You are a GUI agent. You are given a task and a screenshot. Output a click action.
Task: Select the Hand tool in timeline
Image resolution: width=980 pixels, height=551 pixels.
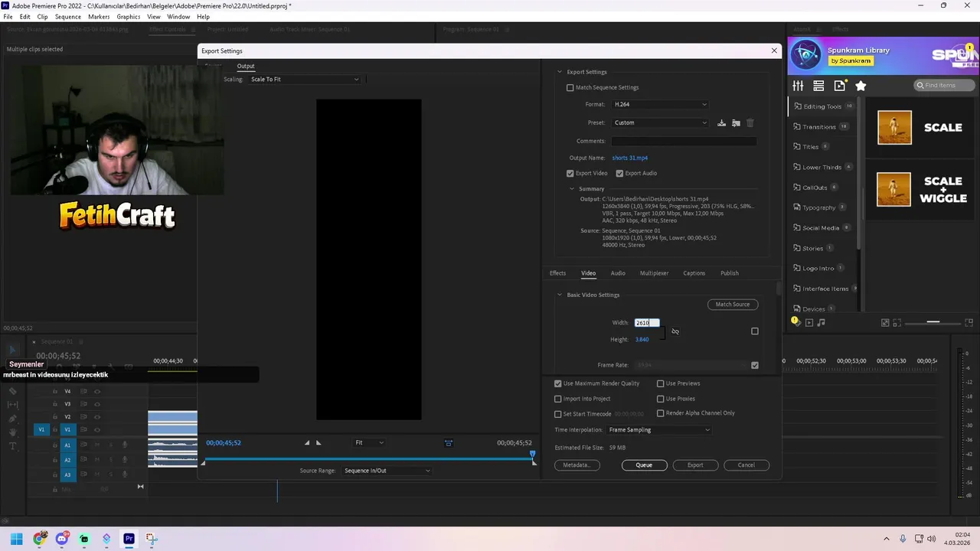click(12, 432)
